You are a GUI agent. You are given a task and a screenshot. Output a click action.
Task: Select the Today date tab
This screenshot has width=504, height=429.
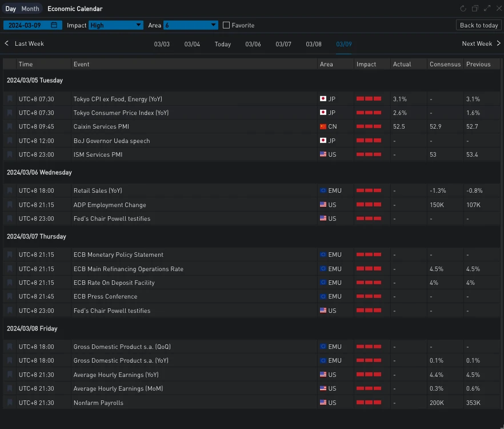pos(223,44)
